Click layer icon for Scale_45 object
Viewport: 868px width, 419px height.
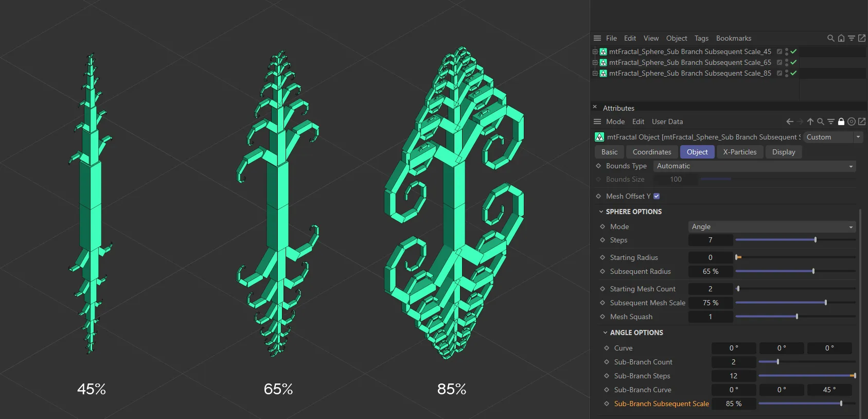pyautogui.click(x=780, y=51)
